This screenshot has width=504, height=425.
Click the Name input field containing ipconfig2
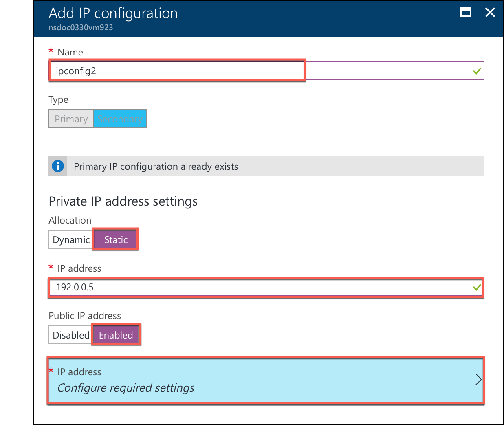click(x=266, y=71)
